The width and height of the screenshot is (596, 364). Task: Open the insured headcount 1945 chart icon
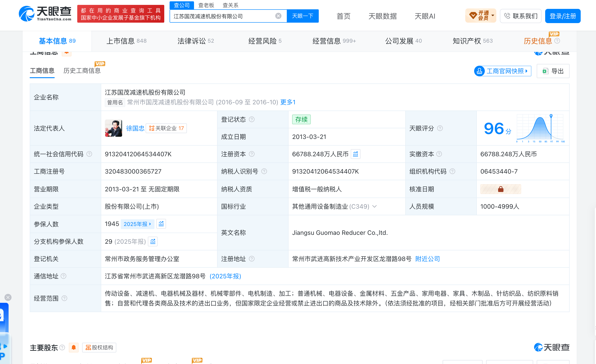pyautogui.click(x=161, y=224)
